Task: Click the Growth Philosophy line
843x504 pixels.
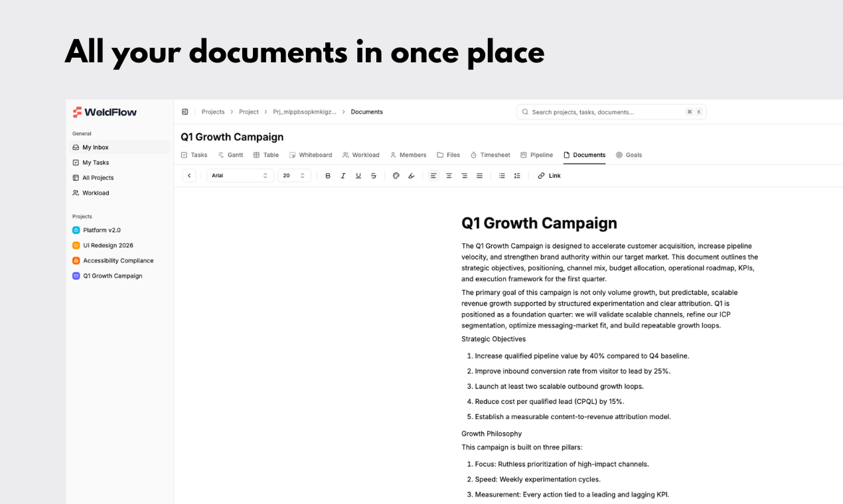Action: tap(492, 434)
